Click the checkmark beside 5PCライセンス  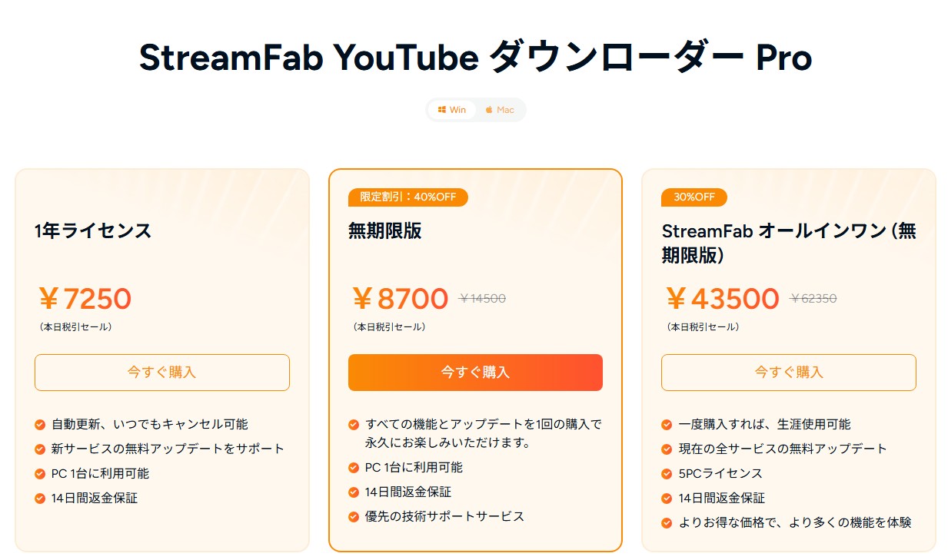click(x=666, y=473)
